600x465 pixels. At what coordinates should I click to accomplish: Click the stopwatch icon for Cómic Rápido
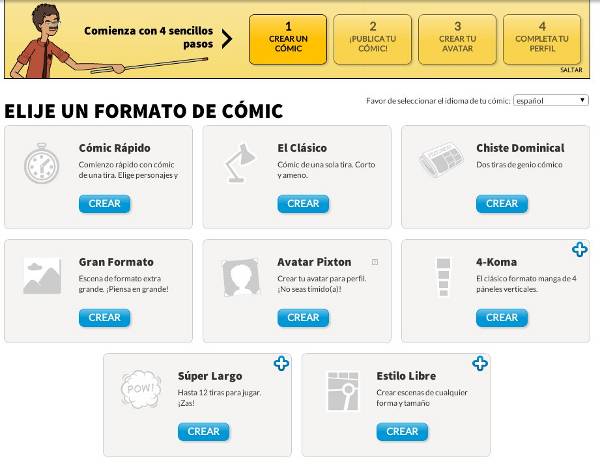[x=42, y=163]
